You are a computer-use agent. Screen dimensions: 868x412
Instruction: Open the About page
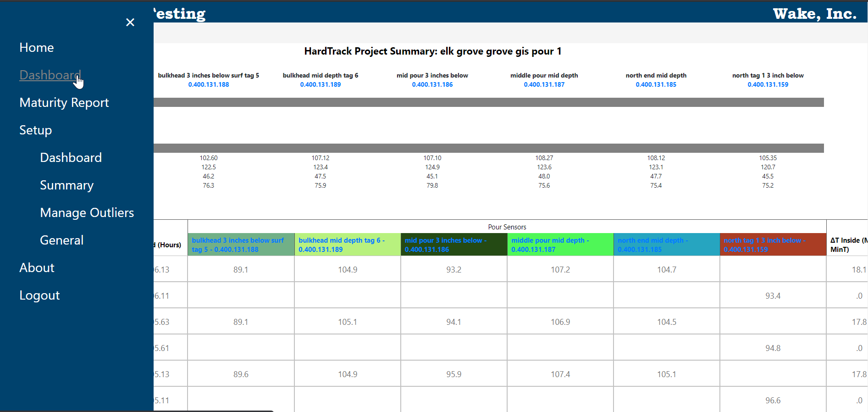[x=37, y=268]
